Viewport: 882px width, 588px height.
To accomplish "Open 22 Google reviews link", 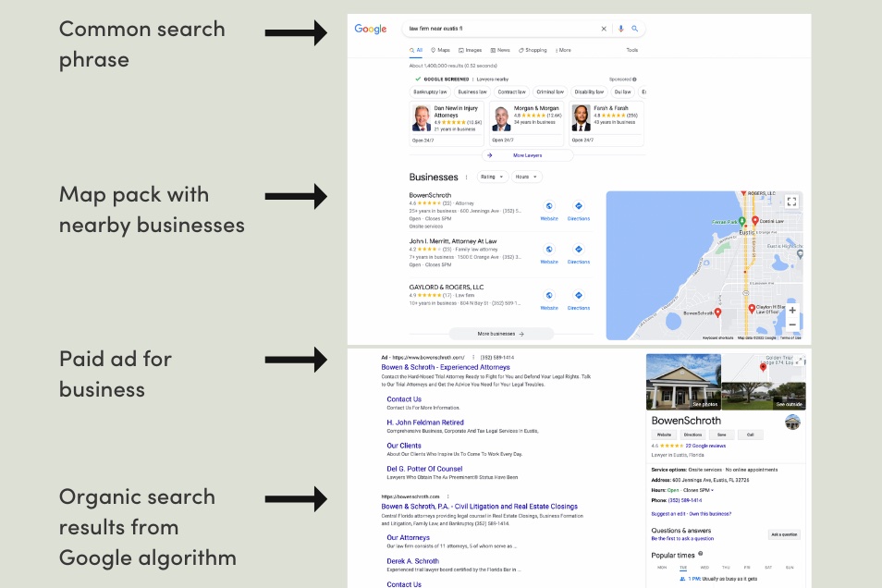I will point(705,446).
